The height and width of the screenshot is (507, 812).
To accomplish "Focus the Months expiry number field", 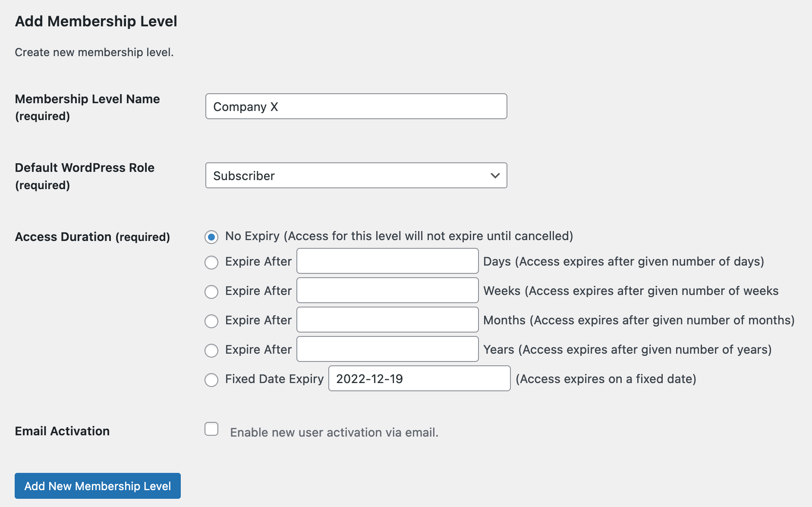I will (x=387, y=320).
